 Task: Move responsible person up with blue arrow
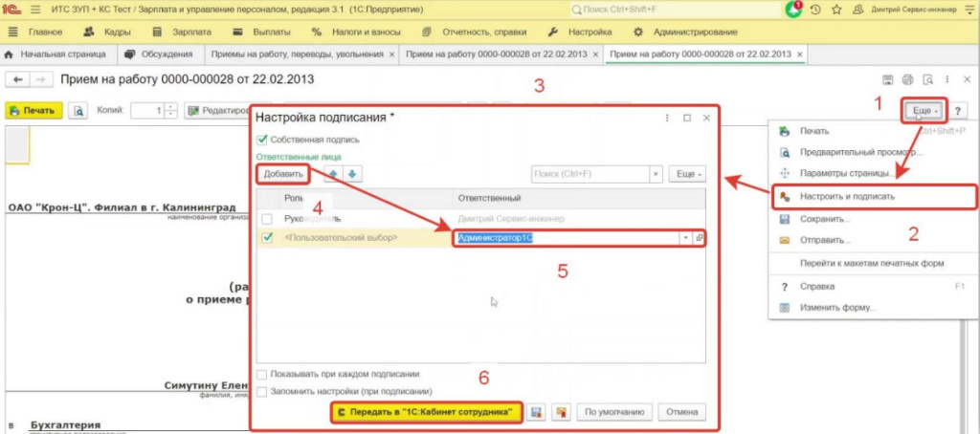[334, 174]
